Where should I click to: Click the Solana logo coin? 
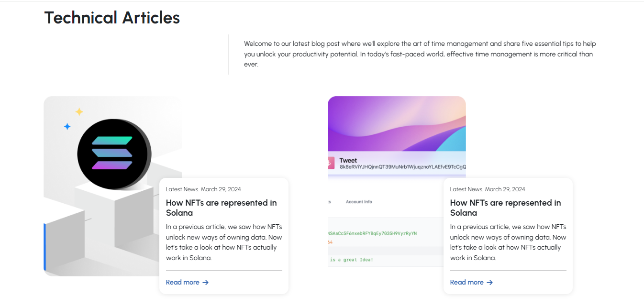pos(114,153)
